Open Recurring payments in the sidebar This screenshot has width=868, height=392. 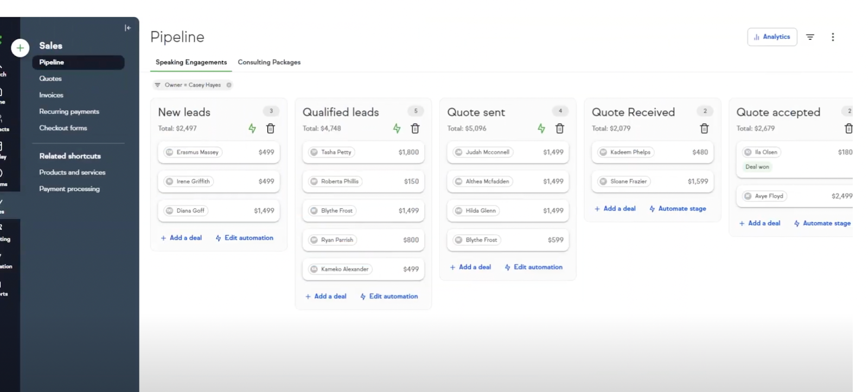click(69, 112)
